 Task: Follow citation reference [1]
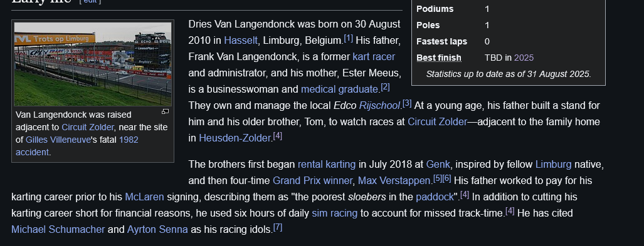[x=348, y=39]
